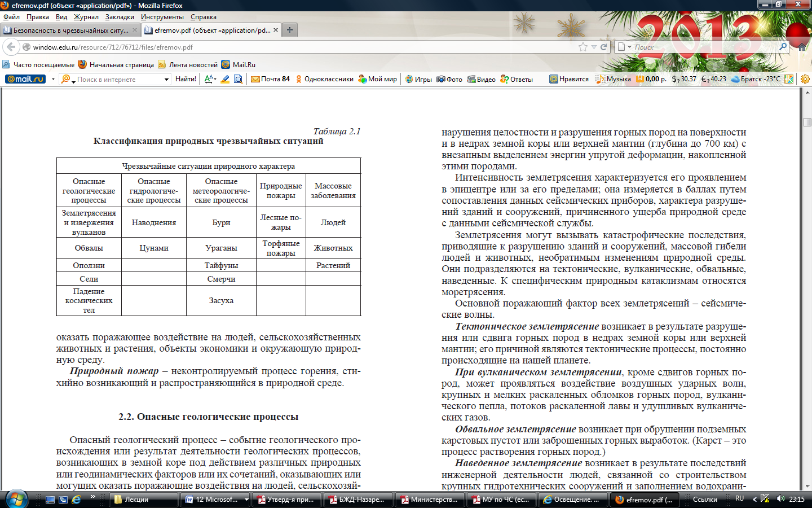Open the Справка menu
The height and width of the screenshot is (508, 812).
[x=204, y=17]
